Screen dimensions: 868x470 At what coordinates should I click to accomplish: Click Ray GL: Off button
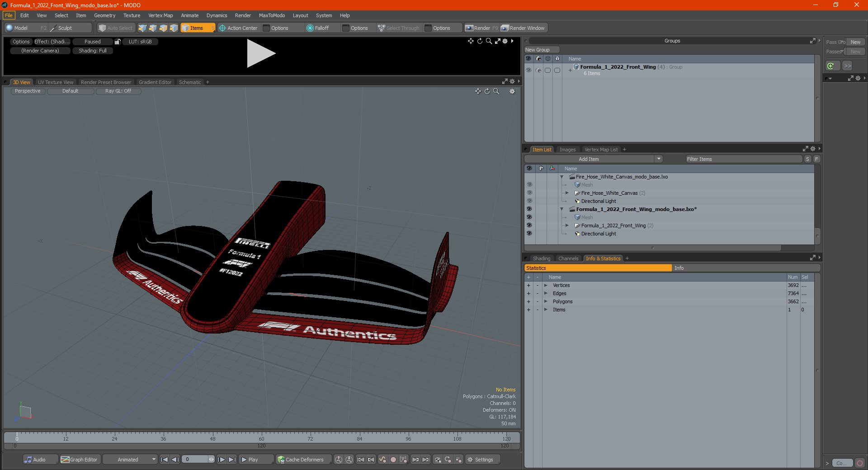(x=118, y=91)
